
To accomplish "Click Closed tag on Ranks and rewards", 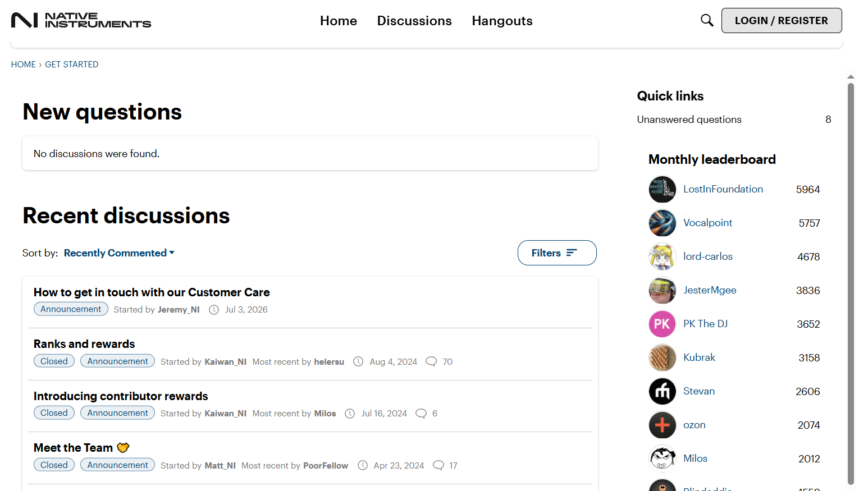I will [54, 361].
